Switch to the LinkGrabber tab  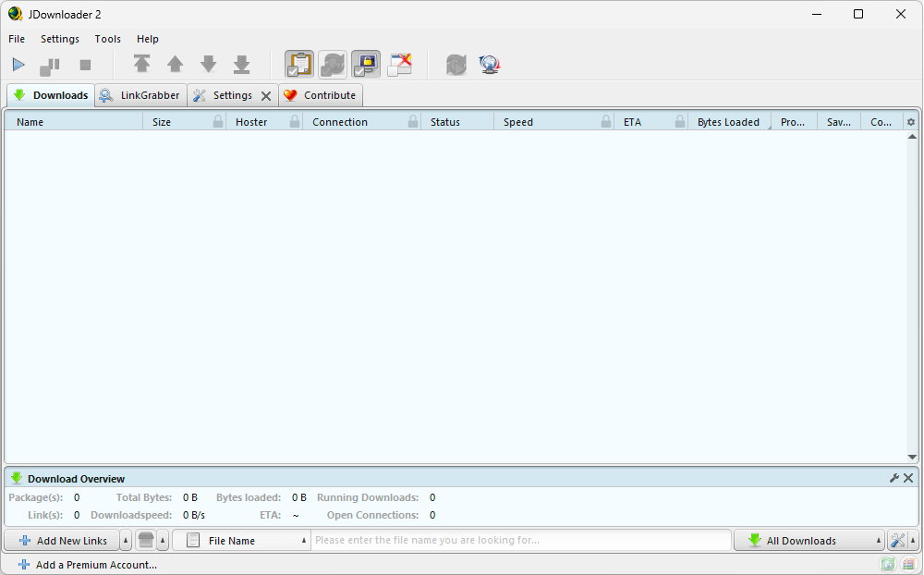[140, 95]
